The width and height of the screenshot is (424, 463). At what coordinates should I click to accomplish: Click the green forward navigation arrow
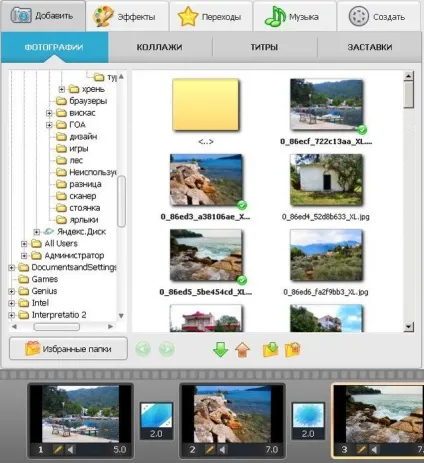pos(166,349)
